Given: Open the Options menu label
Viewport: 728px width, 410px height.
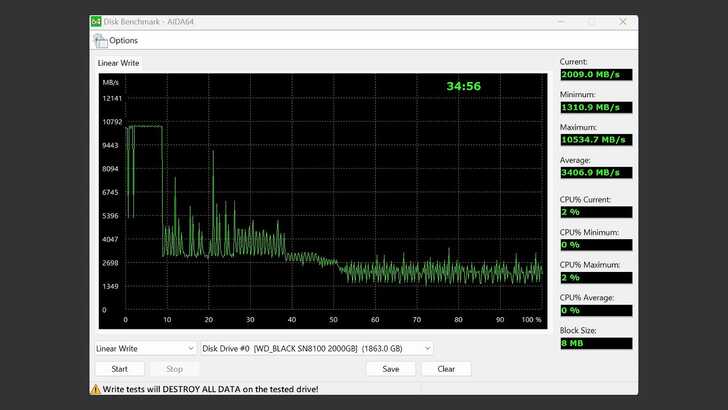Looking at the screenshot, I should point(123,41).
